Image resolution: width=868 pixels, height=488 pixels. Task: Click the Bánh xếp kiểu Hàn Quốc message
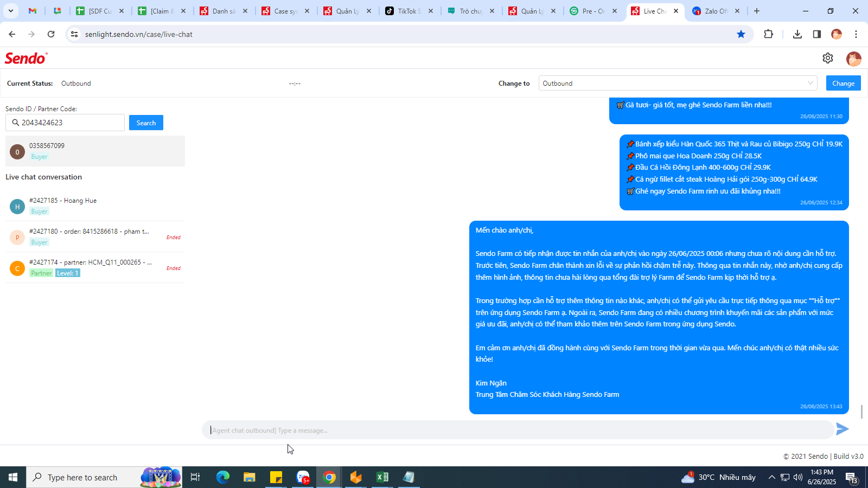click(734, 172)
